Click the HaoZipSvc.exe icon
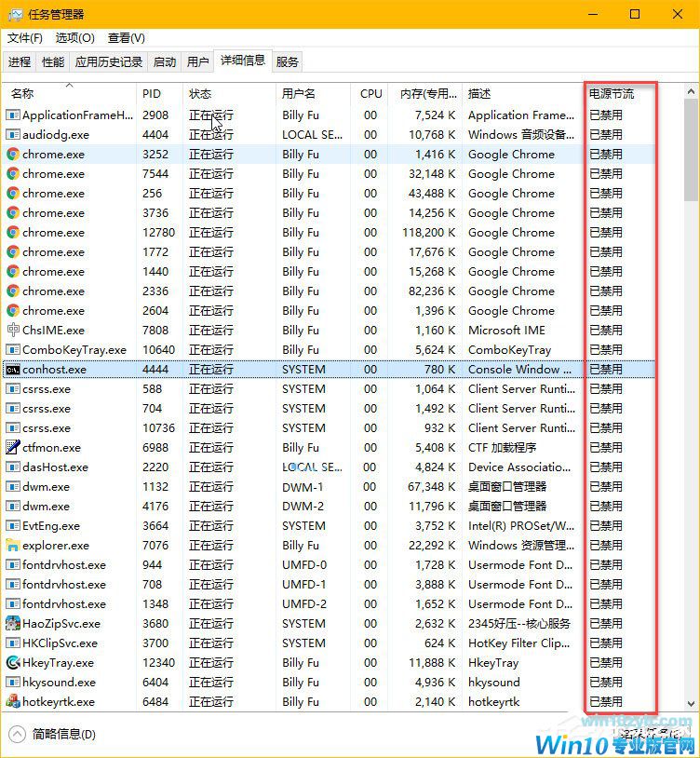 pos(12,624)
